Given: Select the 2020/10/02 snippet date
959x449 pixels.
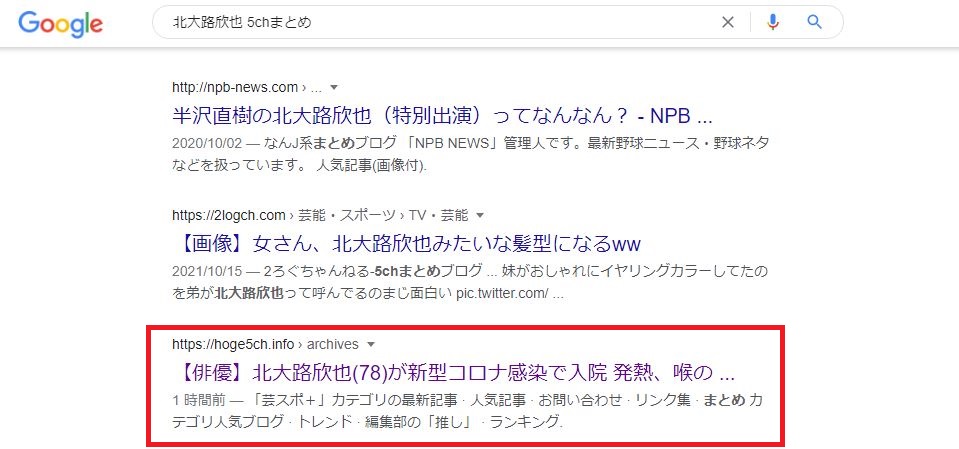Looking at the screenshot, I should 206,145.
